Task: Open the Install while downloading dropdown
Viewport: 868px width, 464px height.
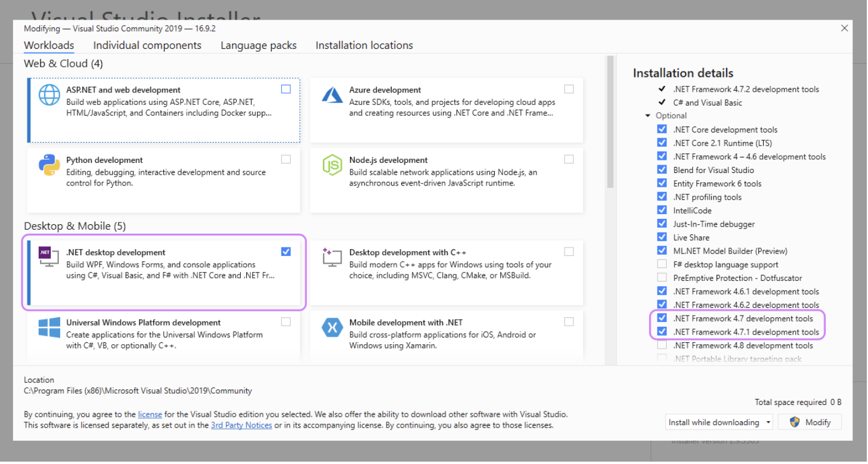Action: [720, 422]
